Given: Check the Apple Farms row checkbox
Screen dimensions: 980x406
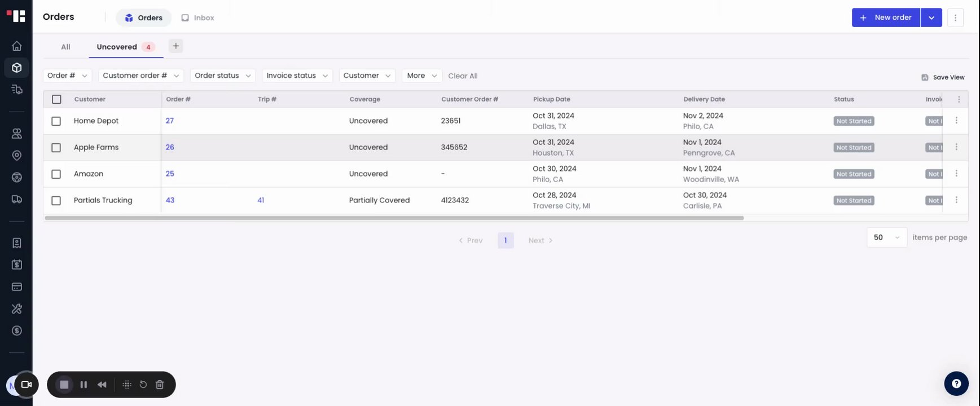Looking at the screenshot, I should (56, 148).
